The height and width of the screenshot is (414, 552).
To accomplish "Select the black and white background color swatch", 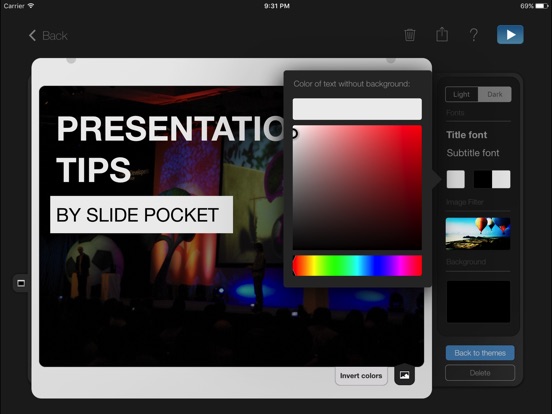I will tap(492, 179).
